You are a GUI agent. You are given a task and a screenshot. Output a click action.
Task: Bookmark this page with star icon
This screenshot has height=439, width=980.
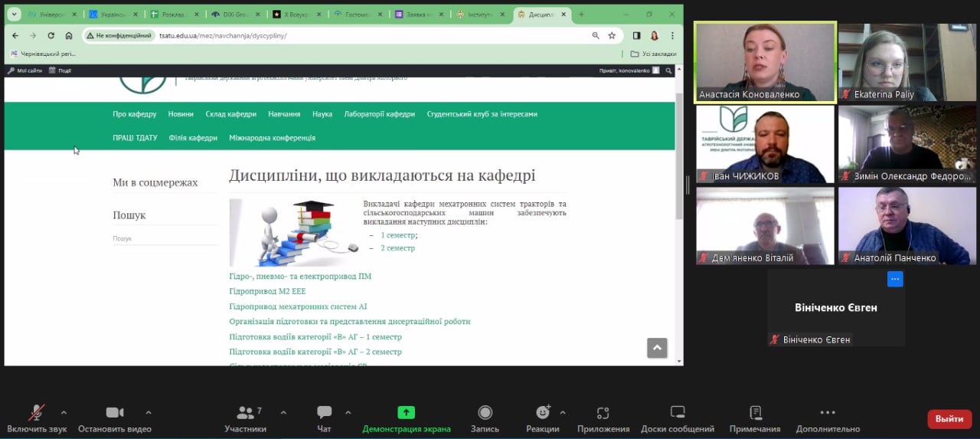612,35
